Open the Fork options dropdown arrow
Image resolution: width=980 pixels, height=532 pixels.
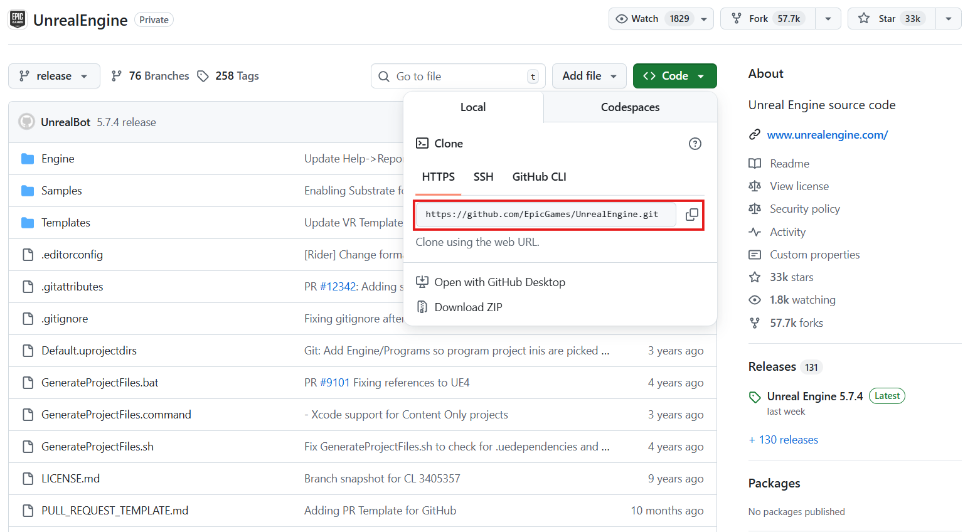[x=828, y=19]
